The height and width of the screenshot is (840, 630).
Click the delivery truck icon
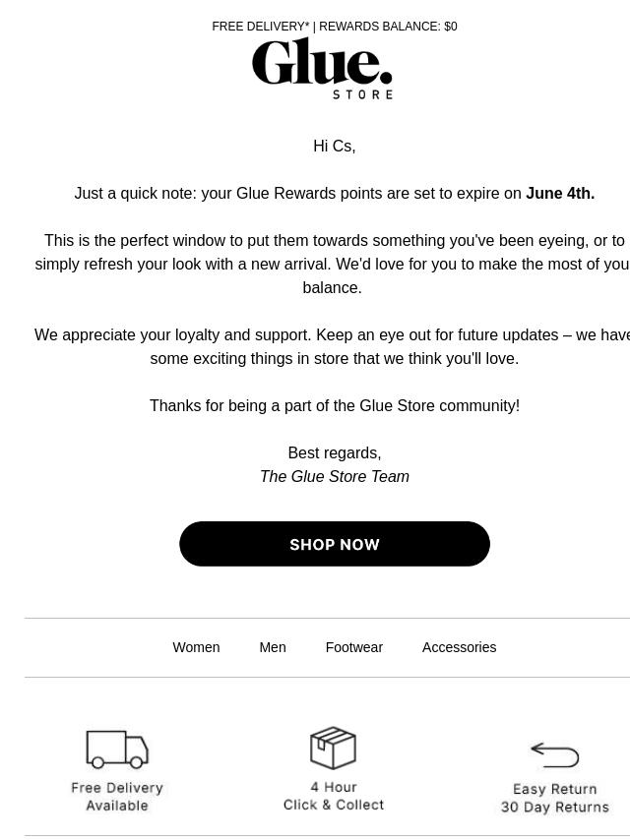point(117,749)
